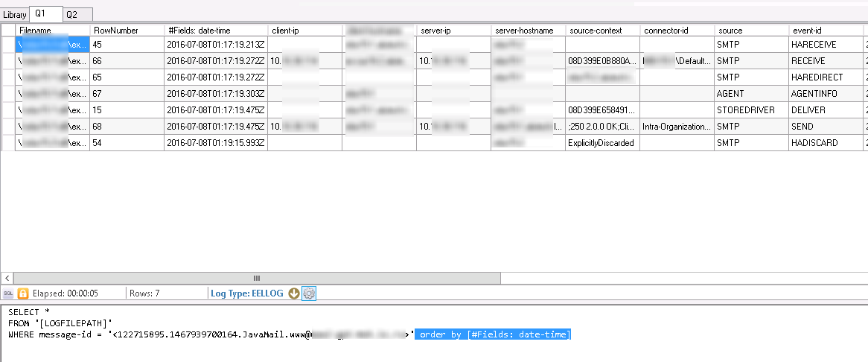Screen dimensions: 868x362
Task: Switch to the Library tab
Action: pos(15,14)
